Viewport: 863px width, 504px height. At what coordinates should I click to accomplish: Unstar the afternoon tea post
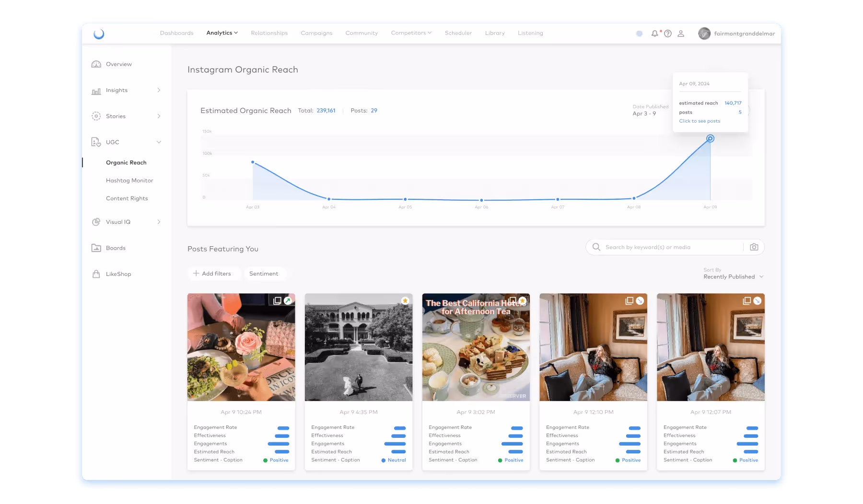522,301
